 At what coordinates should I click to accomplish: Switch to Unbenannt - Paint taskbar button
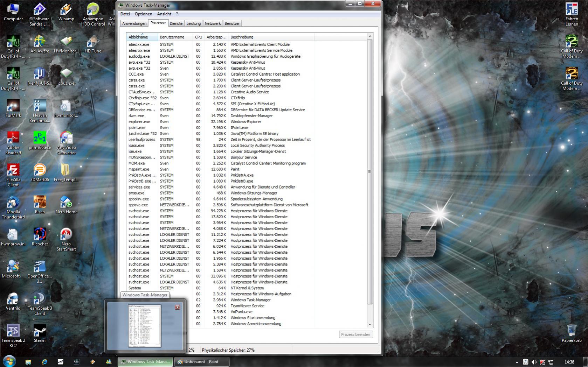coord(202,362)
